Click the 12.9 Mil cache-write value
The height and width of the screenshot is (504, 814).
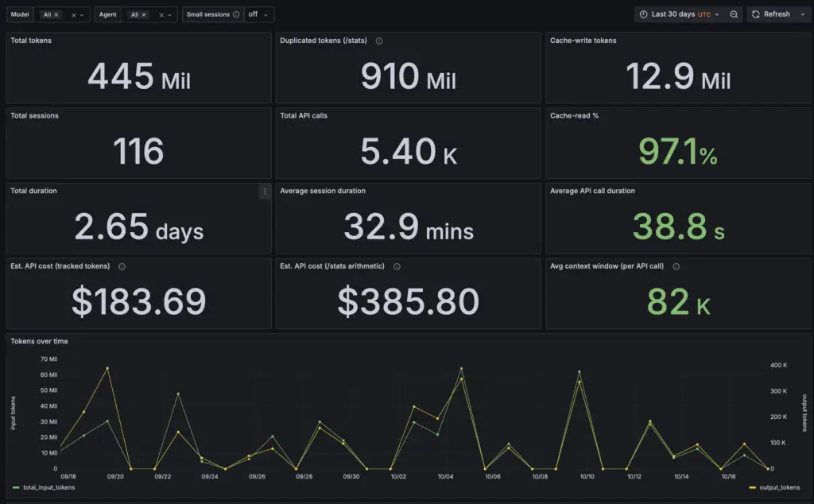(x=678, y=76)
